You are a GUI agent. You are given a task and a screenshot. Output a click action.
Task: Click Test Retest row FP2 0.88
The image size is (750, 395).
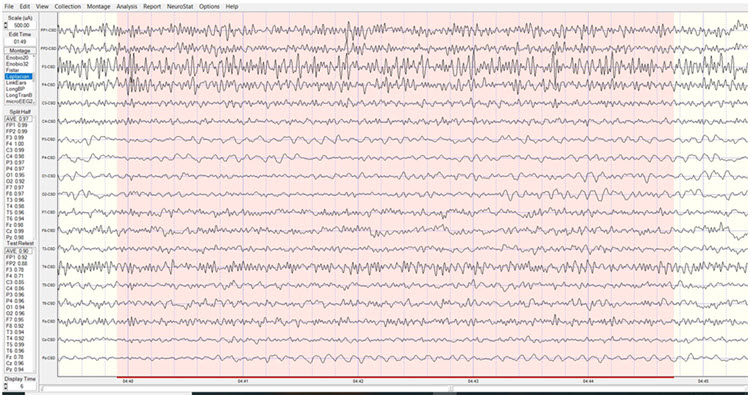point(17,263)
